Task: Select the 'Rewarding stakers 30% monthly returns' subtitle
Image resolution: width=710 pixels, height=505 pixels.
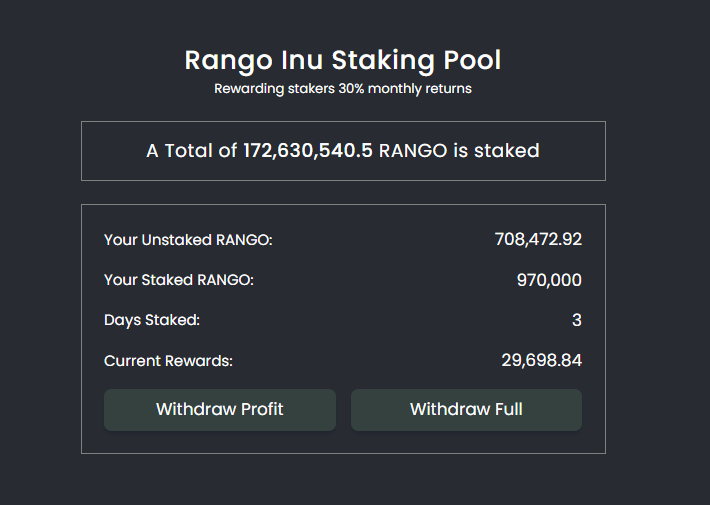Action: coord(343,89)
